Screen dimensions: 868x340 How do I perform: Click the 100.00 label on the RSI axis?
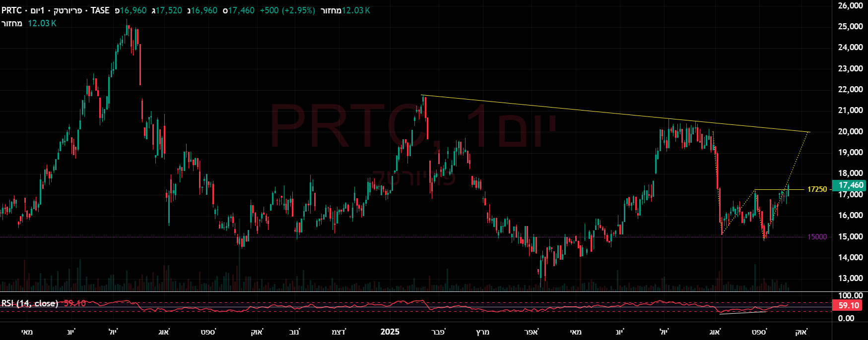coord(850,296)
